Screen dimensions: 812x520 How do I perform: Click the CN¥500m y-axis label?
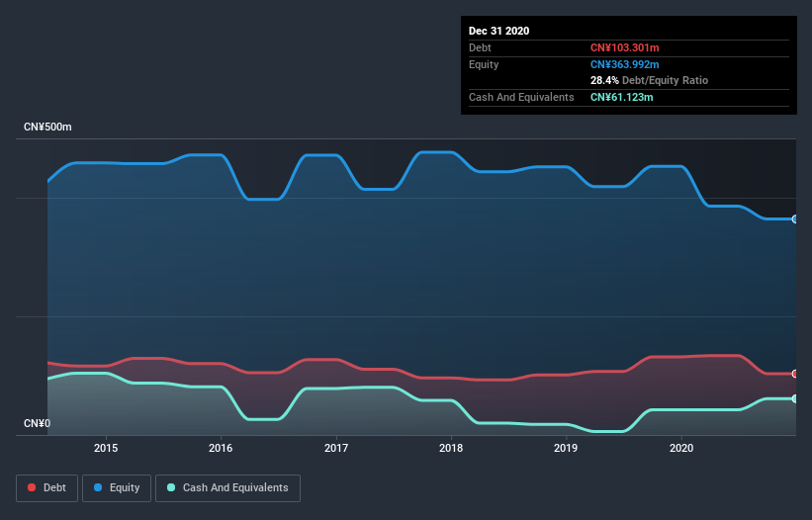(x=47, y=127)
